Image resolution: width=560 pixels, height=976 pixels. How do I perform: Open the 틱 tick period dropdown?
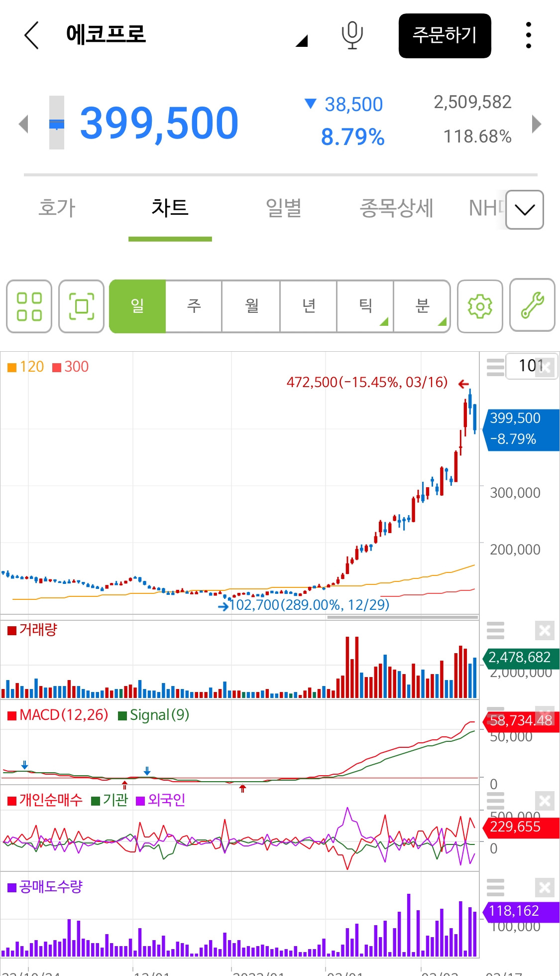point(365,306)
